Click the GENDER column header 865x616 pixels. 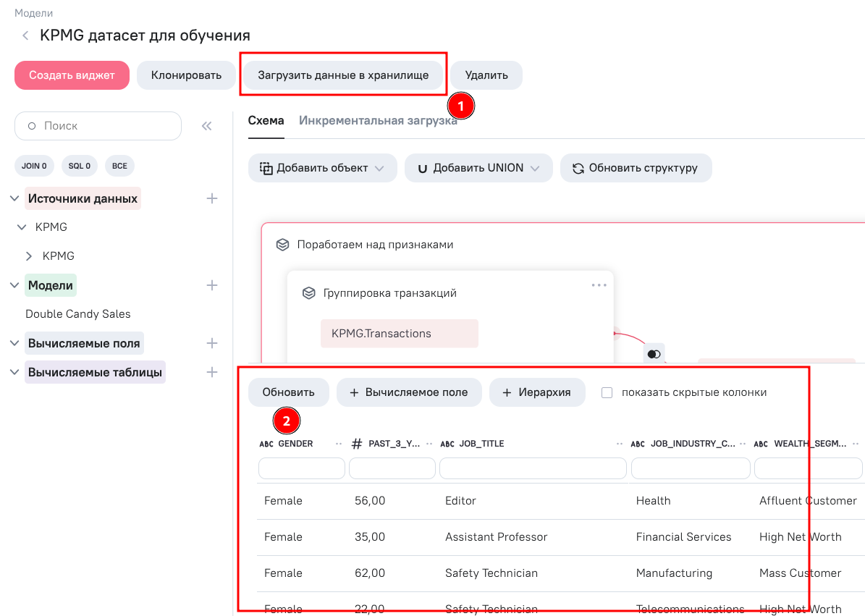coord(295,444)
